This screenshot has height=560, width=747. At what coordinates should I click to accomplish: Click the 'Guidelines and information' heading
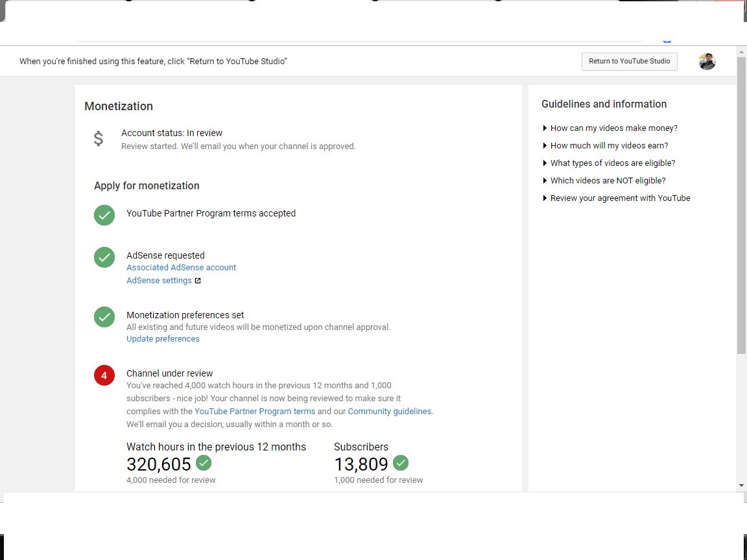tap(604, 104)
